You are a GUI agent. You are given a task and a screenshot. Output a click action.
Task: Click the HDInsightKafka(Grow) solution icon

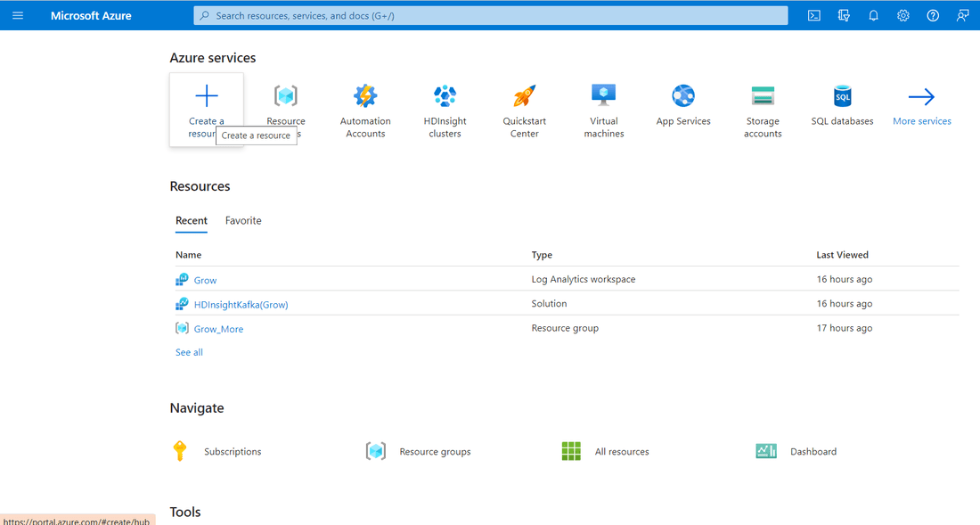point(182,304)
